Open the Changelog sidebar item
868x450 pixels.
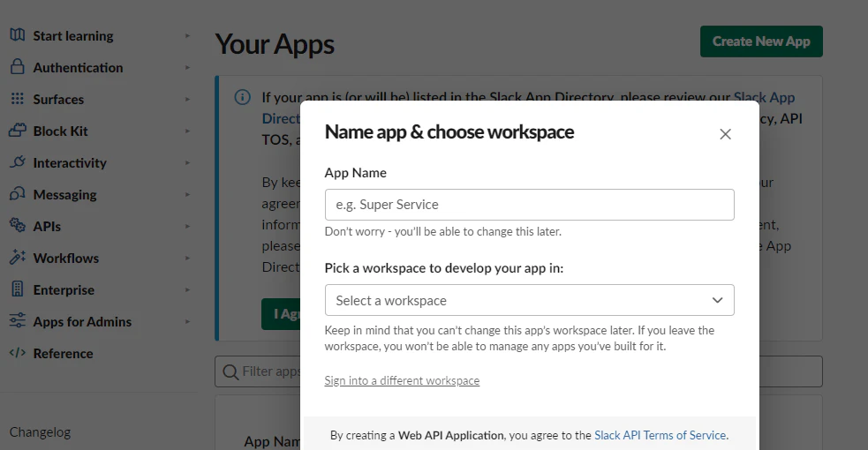40,432
